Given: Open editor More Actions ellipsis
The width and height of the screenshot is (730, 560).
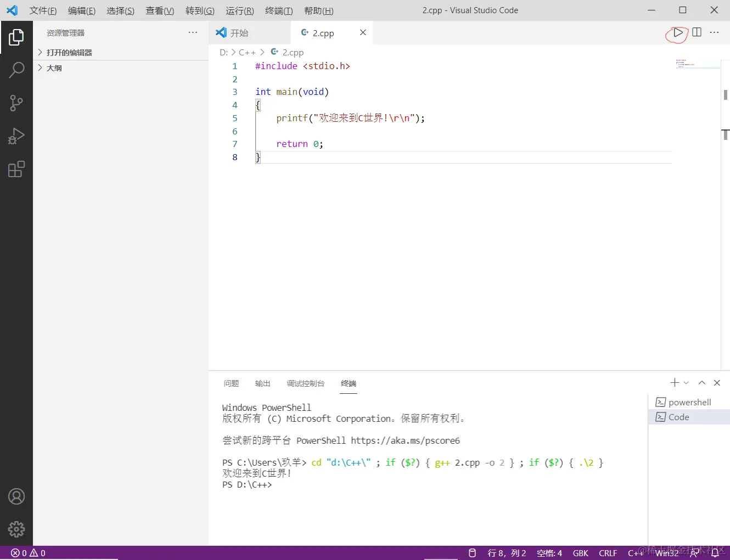Looking at the screenshot, I should 714,32.
